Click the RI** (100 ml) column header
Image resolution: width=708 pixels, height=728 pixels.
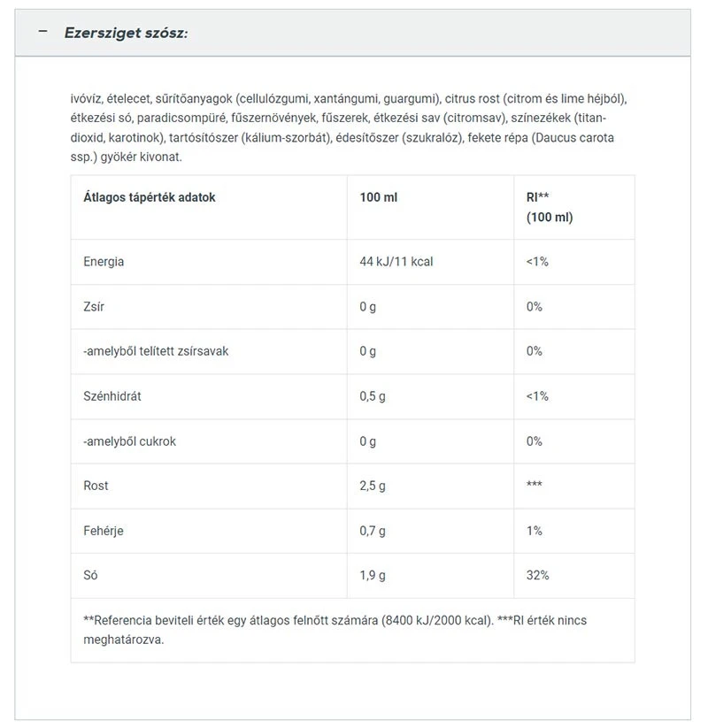(550, 207)
